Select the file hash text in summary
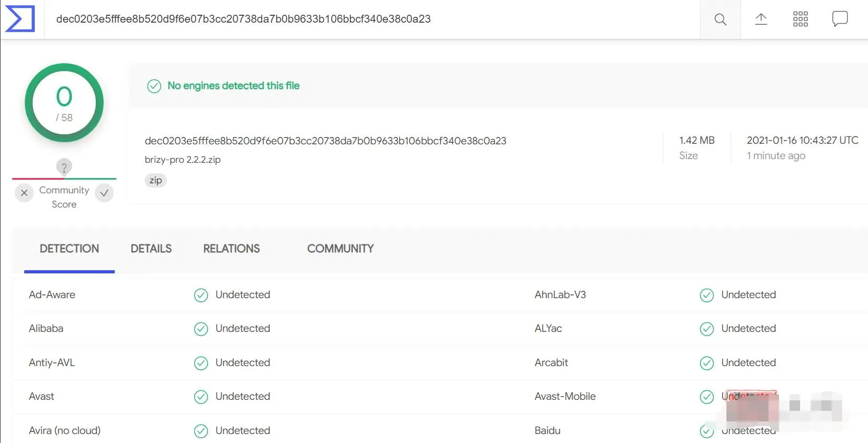The height and width of the screenshot is (443, 868). pos(325,141)
